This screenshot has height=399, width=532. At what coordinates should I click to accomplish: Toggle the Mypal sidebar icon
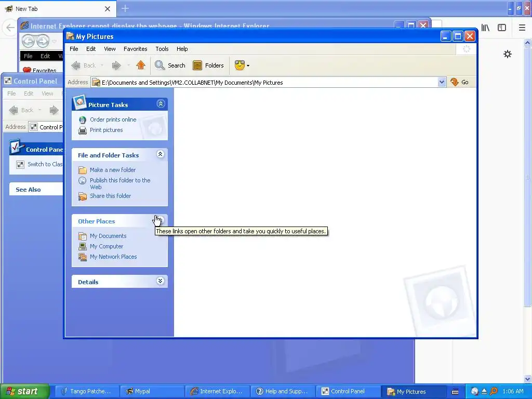[x=502, y=28]
